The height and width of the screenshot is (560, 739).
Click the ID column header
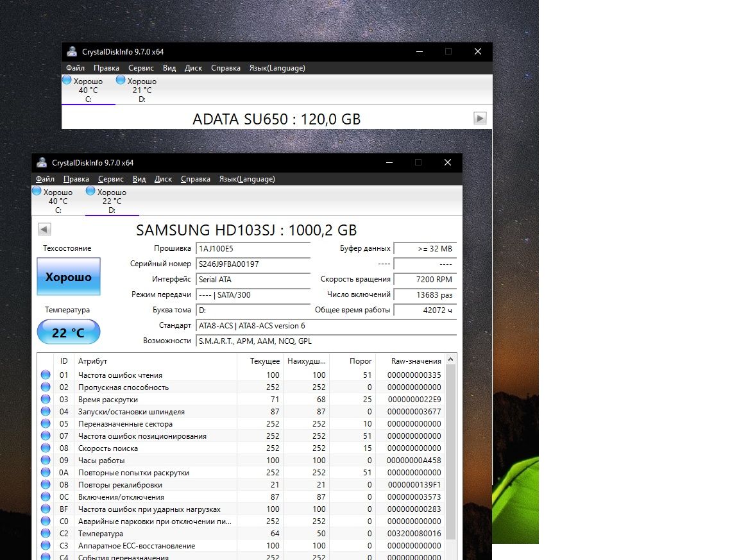pyautogui.click(x=64, y=361)
